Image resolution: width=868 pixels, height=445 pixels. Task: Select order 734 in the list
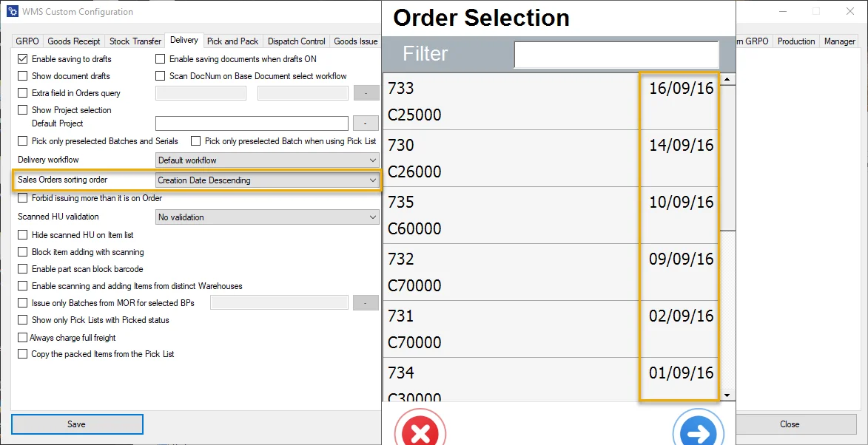(551, 380)
